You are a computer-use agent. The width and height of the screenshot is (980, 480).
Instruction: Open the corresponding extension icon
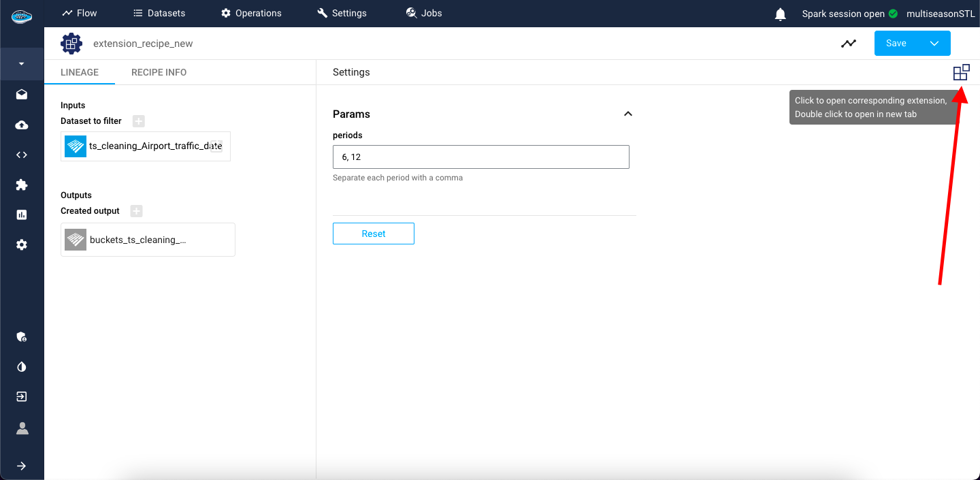(x=961, y=73)
